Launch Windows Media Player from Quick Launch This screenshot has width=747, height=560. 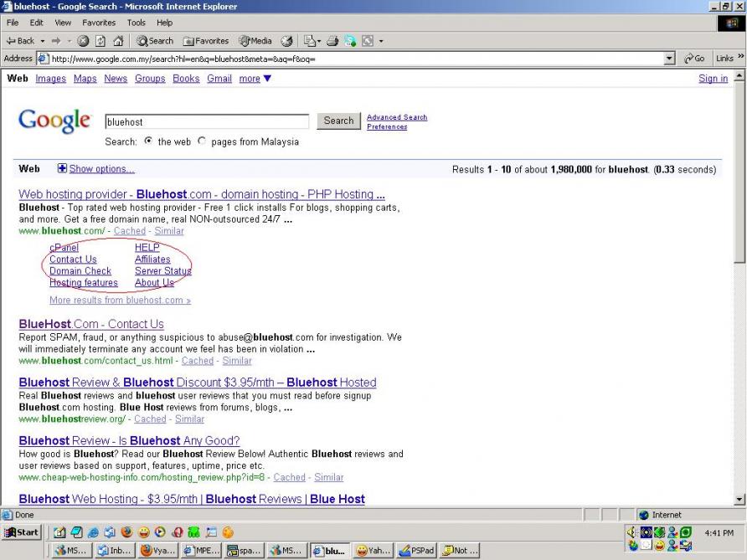click(x=161, y=532)
